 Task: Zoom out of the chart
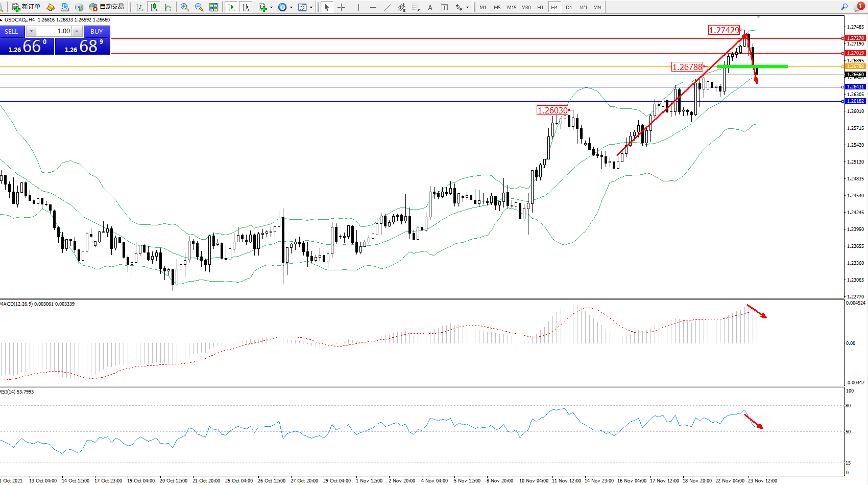tap(199, 7)
